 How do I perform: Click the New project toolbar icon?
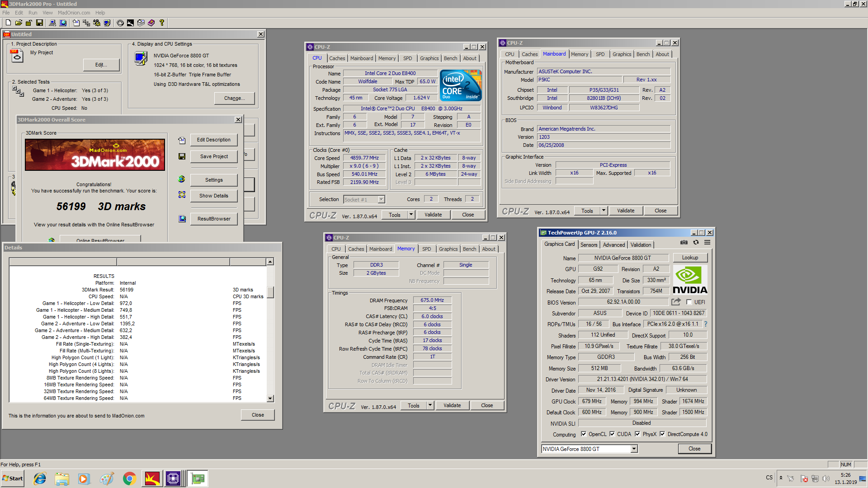point(8,23)
